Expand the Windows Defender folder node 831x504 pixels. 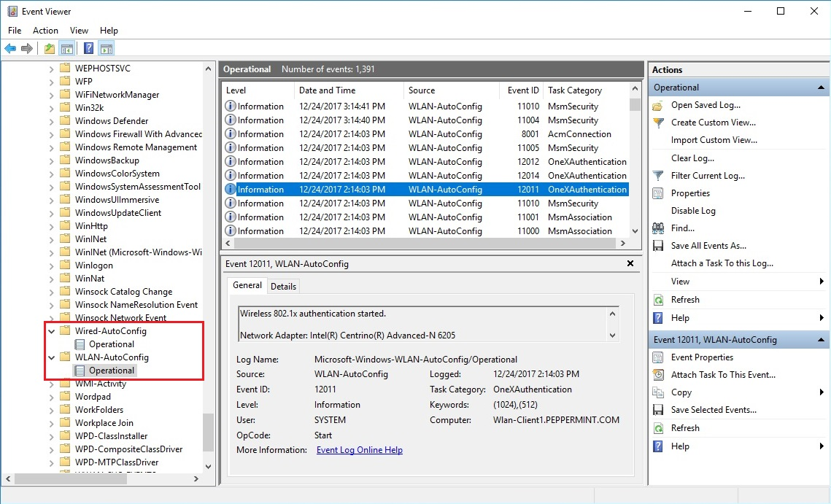tap(52, 121)
